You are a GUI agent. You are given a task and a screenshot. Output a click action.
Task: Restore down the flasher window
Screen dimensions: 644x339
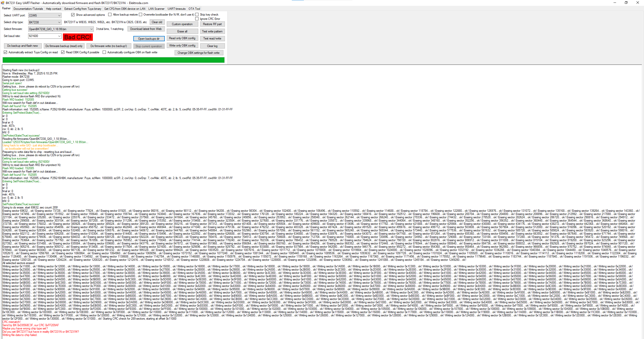(626, 3)
